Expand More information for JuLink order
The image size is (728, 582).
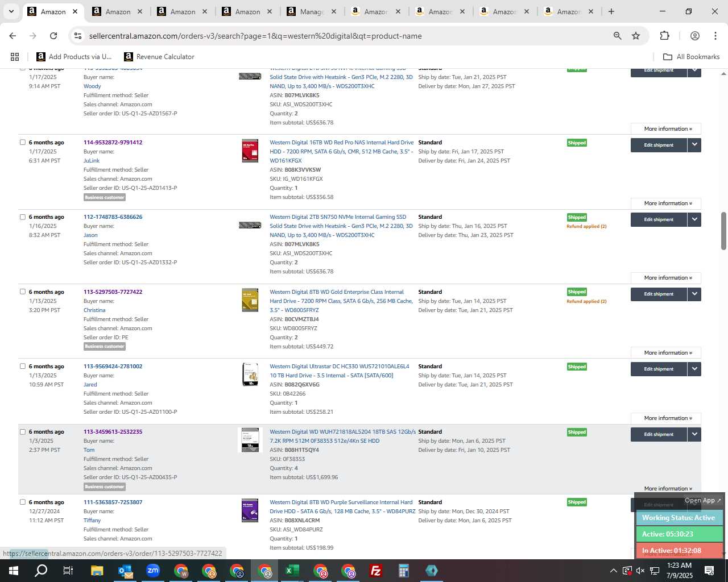pos(665,203)
